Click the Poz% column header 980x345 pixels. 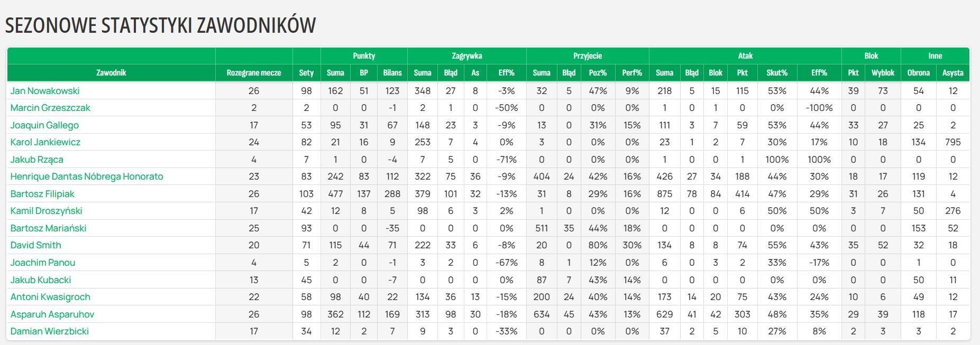click(598, 73)
